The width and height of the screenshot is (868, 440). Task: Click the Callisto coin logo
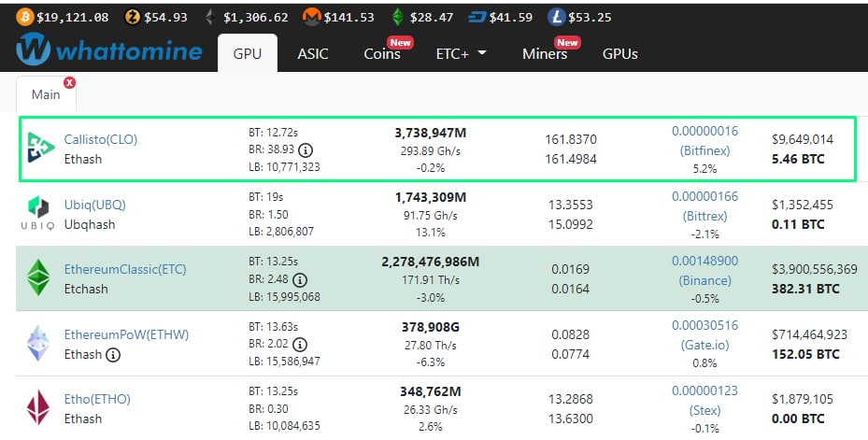41,148
